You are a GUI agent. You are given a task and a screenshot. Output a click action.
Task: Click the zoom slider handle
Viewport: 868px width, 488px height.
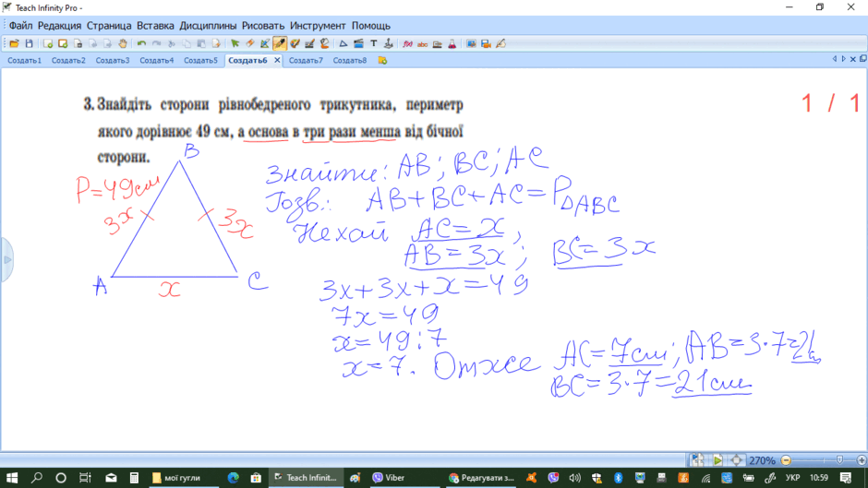pos(839,460)
